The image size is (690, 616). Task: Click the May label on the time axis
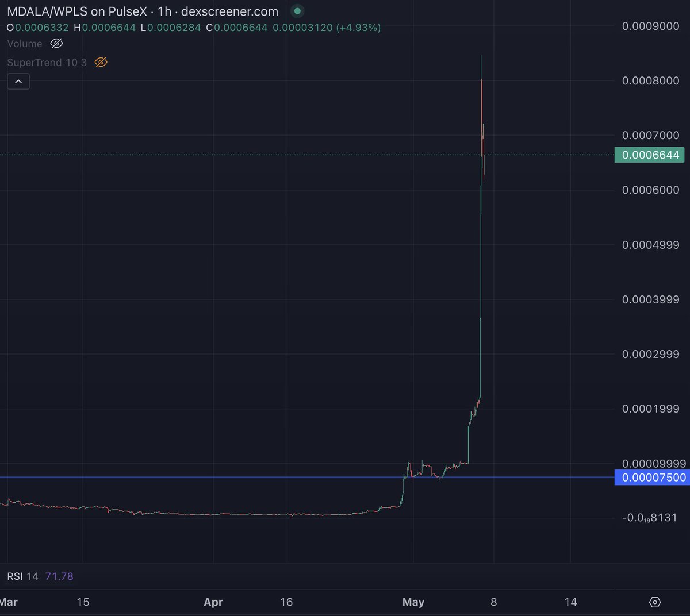point(413,602)
